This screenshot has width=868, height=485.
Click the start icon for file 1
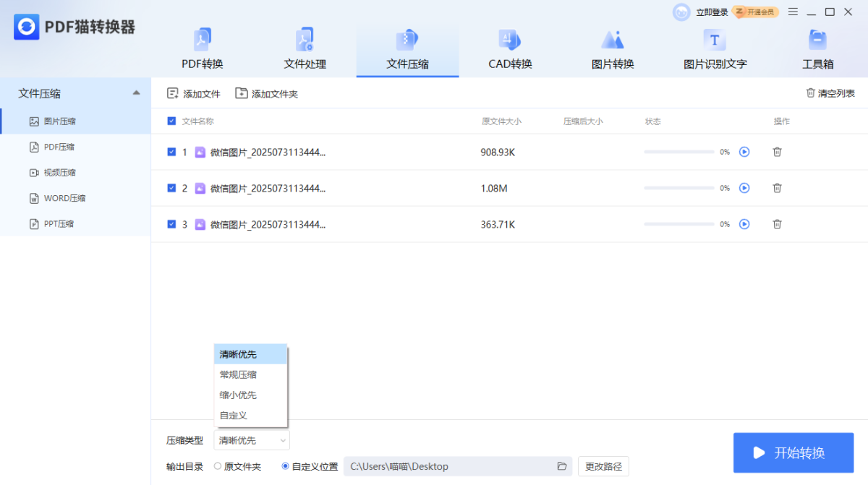coord(744,152)
